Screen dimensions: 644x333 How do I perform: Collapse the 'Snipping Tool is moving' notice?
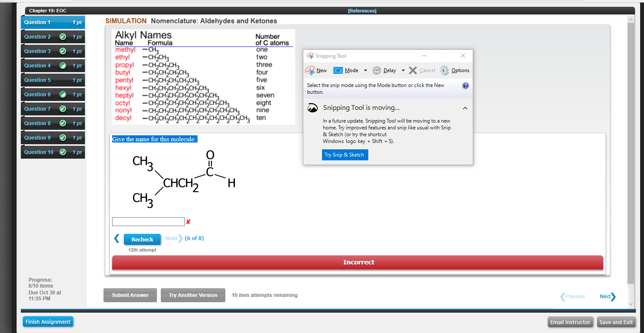tap(465, 108)
